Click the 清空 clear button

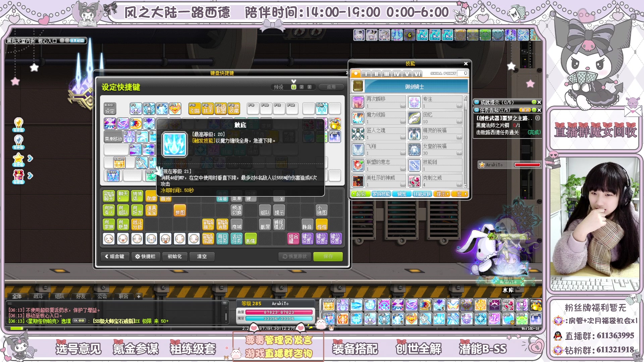point(202,256)
